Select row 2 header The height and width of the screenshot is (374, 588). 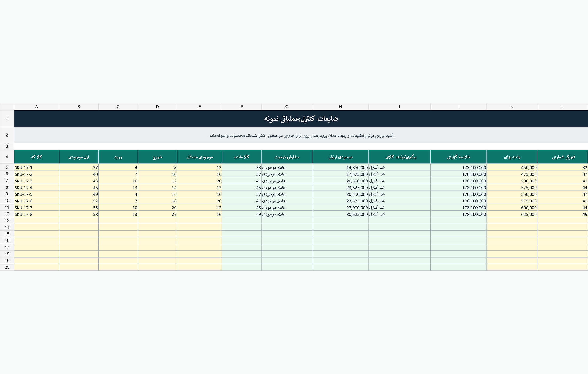point(7,135)
